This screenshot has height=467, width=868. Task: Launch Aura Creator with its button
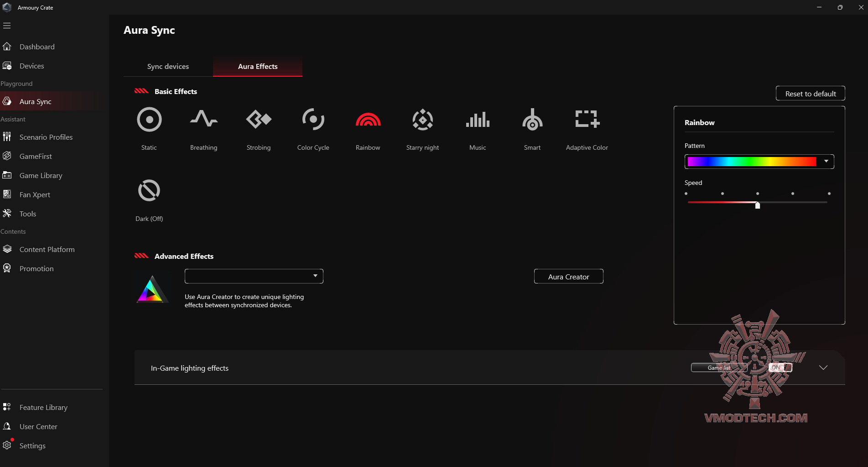click(x=569, y=277)
